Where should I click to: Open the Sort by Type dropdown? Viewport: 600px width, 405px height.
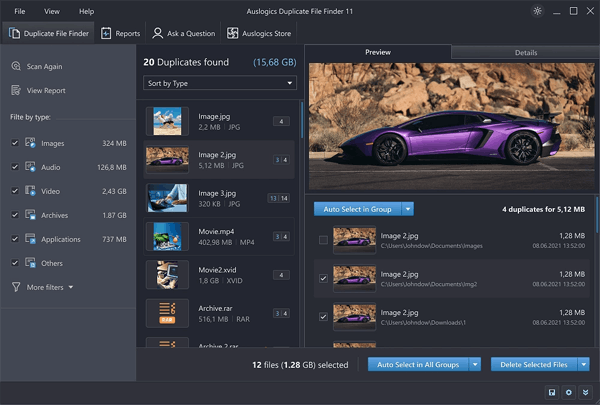[x=220, y=83]
